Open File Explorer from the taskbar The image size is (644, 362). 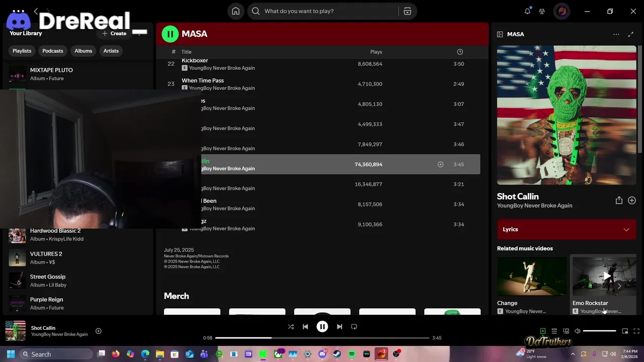coord(160,354)
